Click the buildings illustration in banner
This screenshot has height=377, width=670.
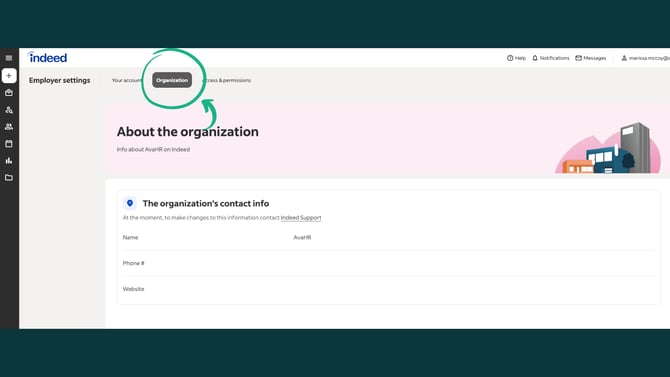(x=608, y=148)
